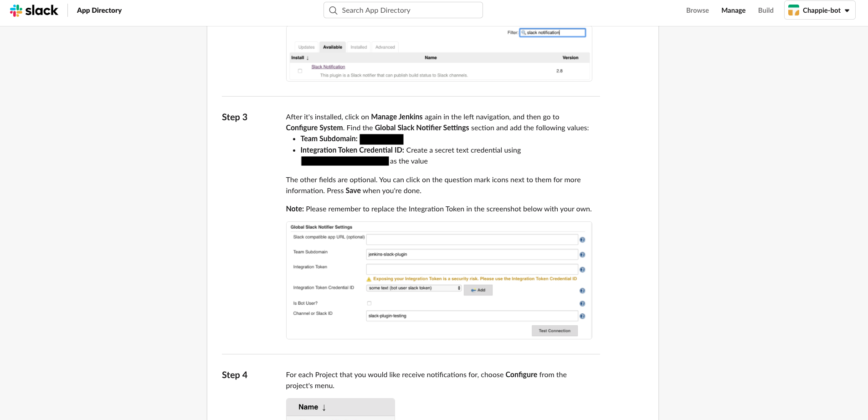Click the Name column sort arrow
This screenshot has height=420, width=868.
point(324,408)
